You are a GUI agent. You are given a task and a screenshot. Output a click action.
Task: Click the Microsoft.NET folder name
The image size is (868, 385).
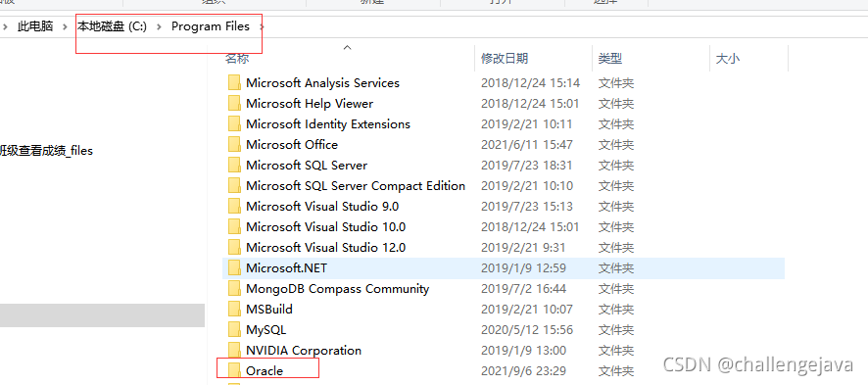coord(287,267)
